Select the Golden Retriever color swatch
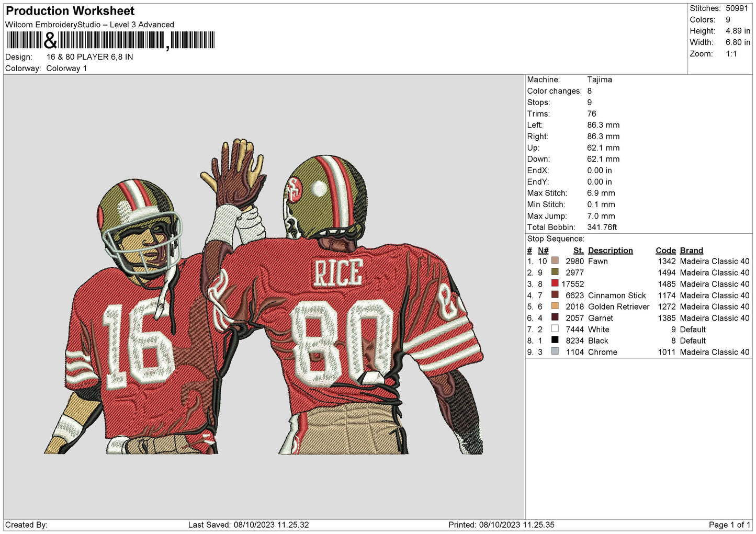Image resolution: width=756 pixels, height=534 pixels. coord(555,306)
